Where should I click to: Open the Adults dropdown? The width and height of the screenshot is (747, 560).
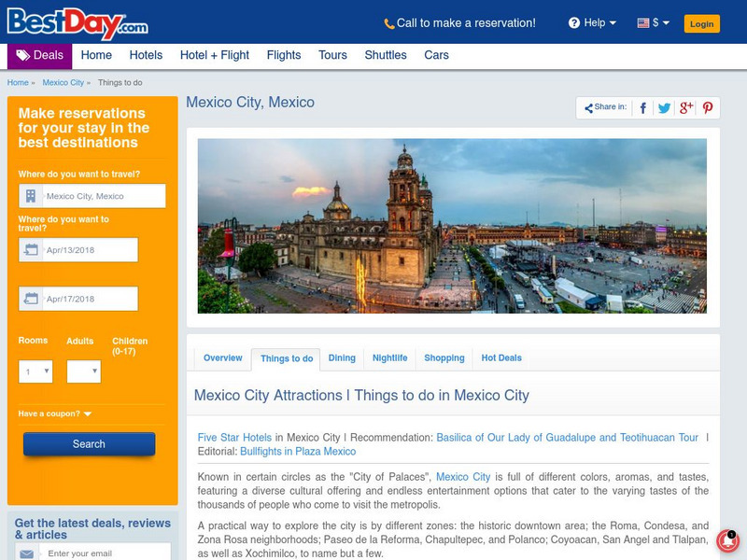[84, 371]
